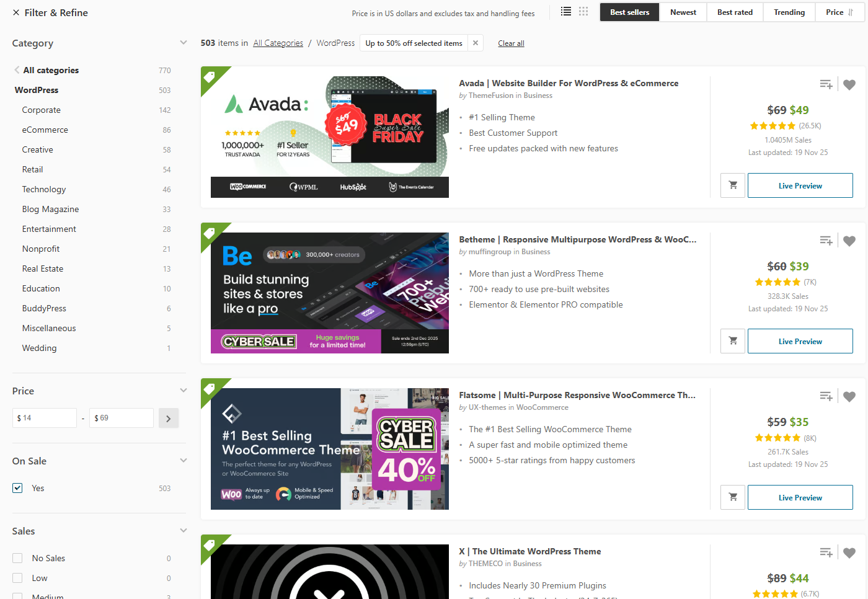868x599 pixels.
Task: Switch sorting to Newest
Action: point(683,11)
